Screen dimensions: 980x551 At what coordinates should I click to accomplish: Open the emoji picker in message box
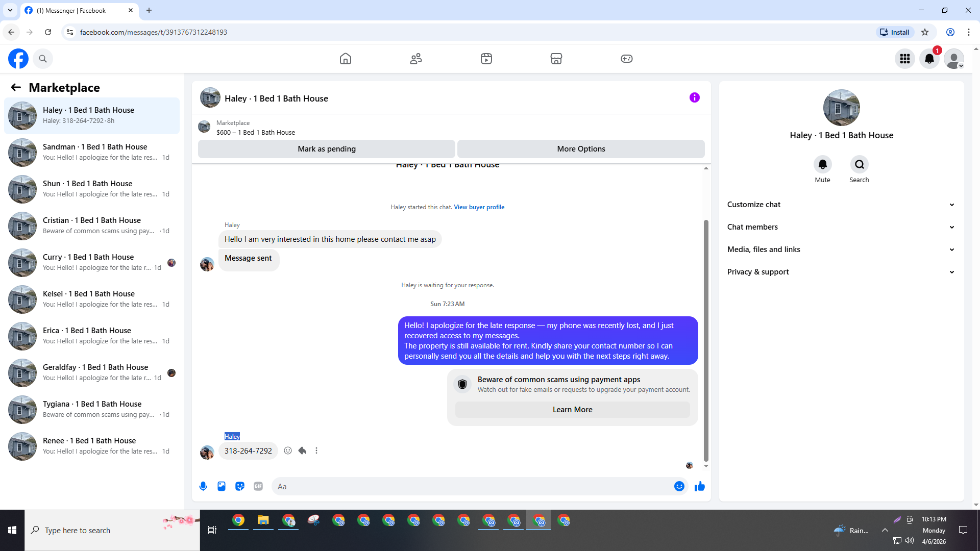679,486
